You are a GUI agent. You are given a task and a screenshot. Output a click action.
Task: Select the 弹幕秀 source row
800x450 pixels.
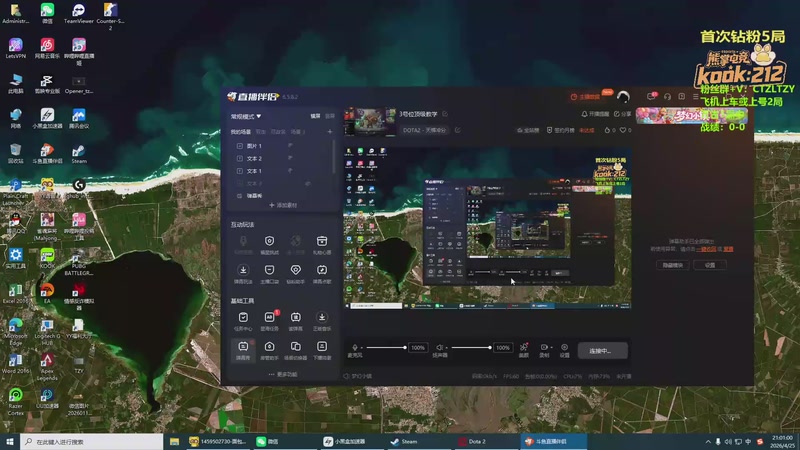pos(281,195)
